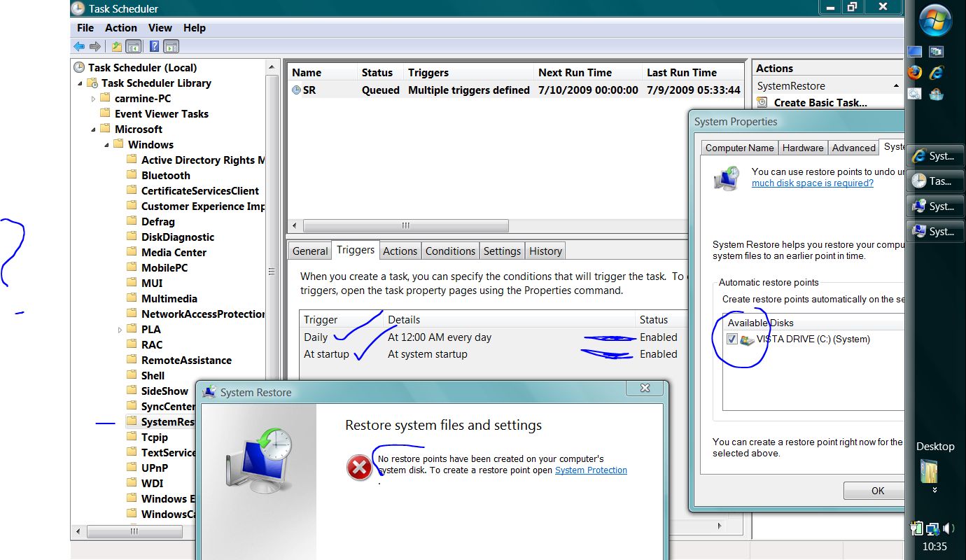Toggle the VISTA DRIVE (C:) checkbox
966x560 pixels.
pos(732,339)
